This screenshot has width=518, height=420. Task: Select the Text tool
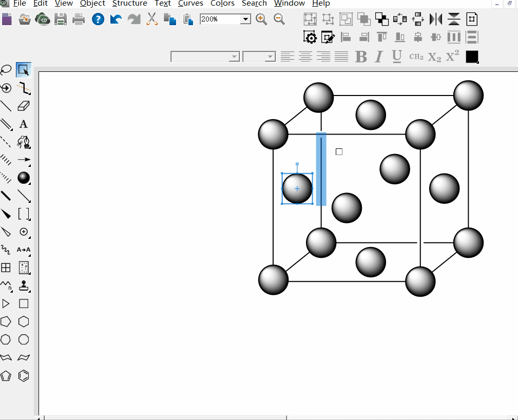[24, 124]
